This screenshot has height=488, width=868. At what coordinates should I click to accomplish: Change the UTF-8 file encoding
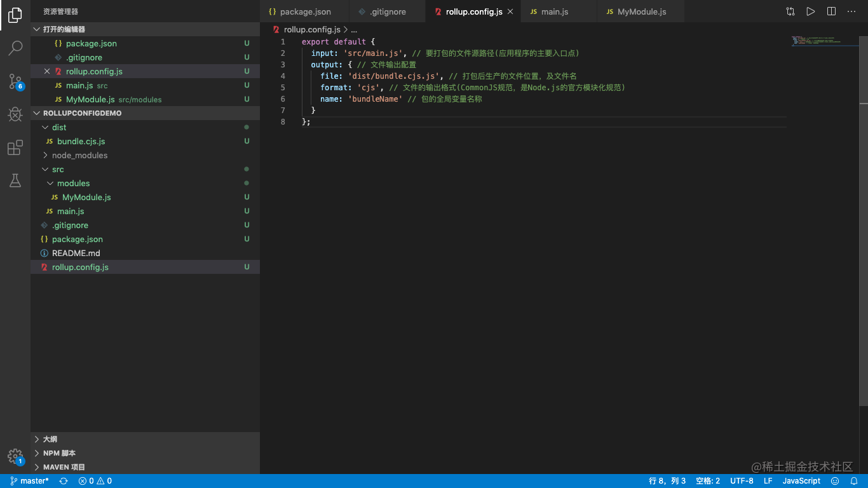[742, 481]
